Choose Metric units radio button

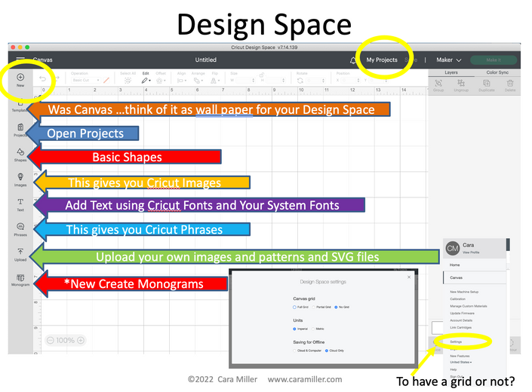[313, 329]
